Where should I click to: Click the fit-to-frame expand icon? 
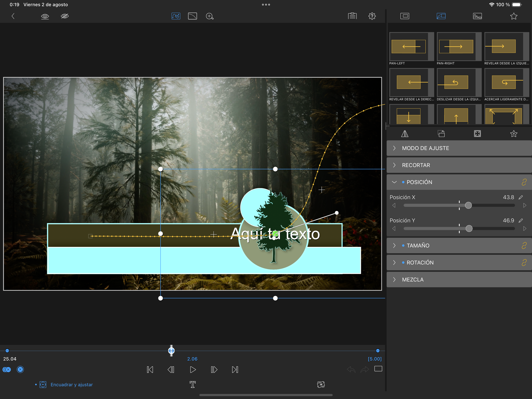click(477, 134)
